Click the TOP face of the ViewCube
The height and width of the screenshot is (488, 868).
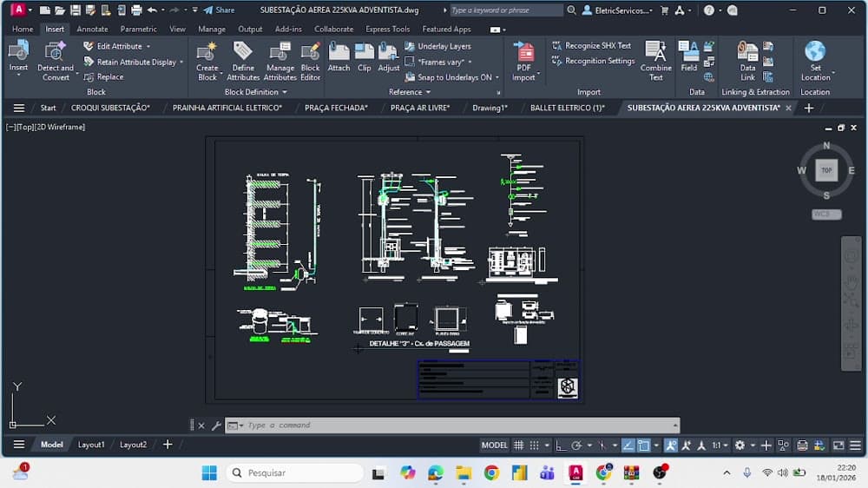click(826, 170)
